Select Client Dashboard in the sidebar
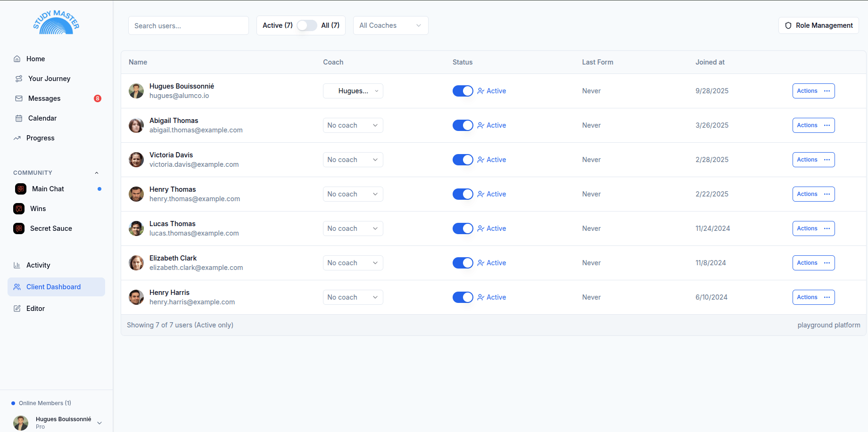 click(54, 286)
